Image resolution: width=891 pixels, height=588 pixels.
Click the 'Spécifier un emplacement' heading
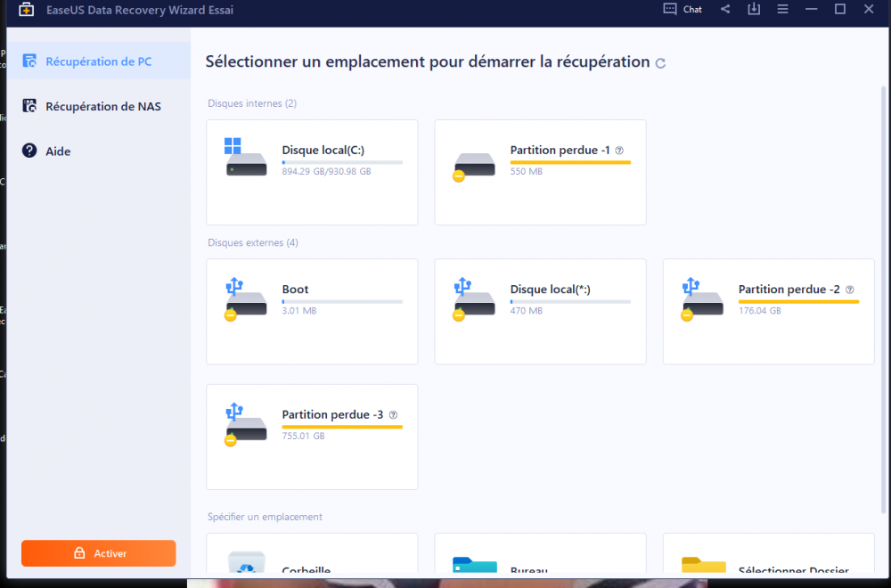(265, 517)
